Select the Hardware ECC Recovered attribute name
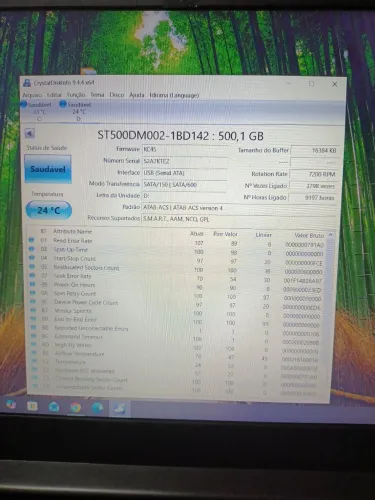Image resolution: width=375 pixels, height=500 pixels. click(x=85, y=371)
